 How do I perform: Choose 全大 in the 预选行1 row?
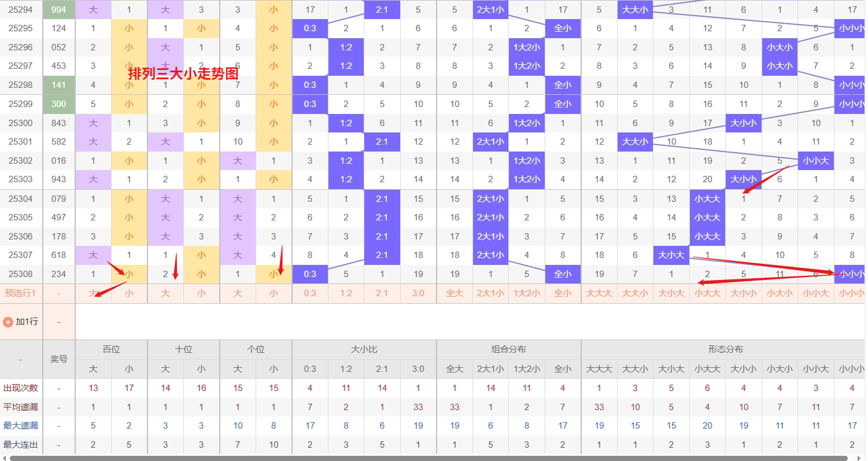[x=455, y=293]
